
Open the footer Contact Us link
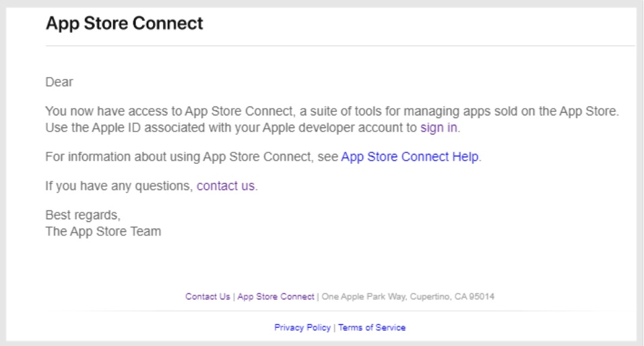coord(207,297)
